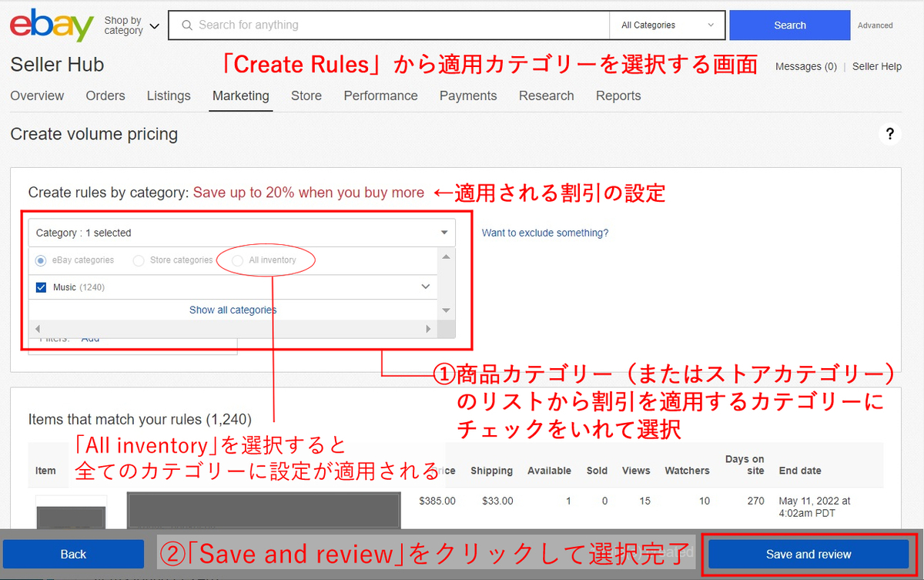Click the eBay logo
This screenshot has height=580, width=924.
coord(52,25)
